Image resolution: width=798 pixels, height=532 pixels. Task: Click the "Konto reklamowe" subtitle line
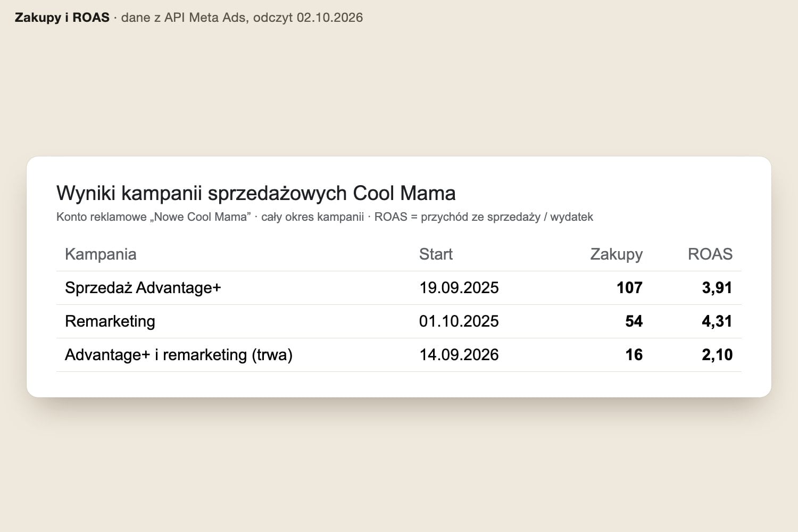point(325,217)
